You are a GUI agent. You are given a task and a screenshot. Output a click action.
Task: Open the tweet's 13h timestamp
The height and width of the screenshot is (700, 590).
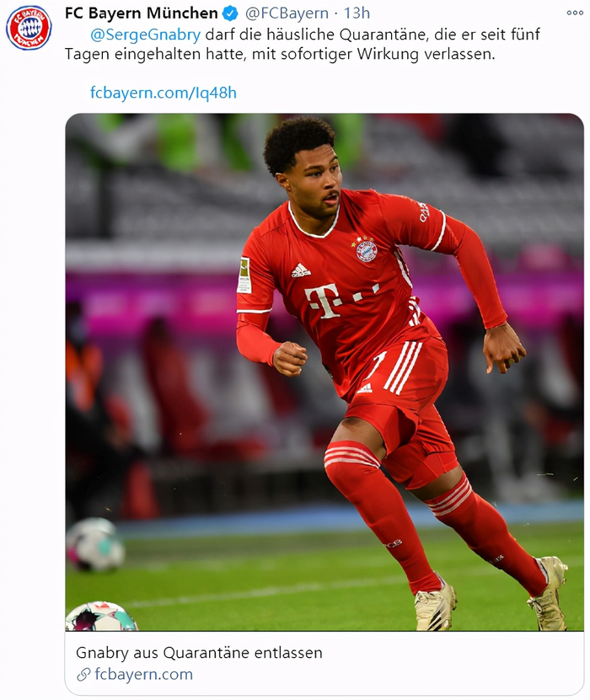(x=357, y=13)
